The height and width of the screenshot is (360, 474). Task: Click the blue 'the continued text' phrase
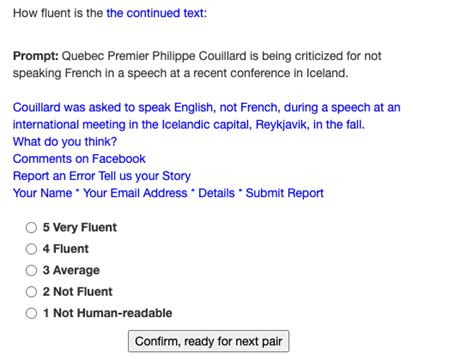(155, 13)
